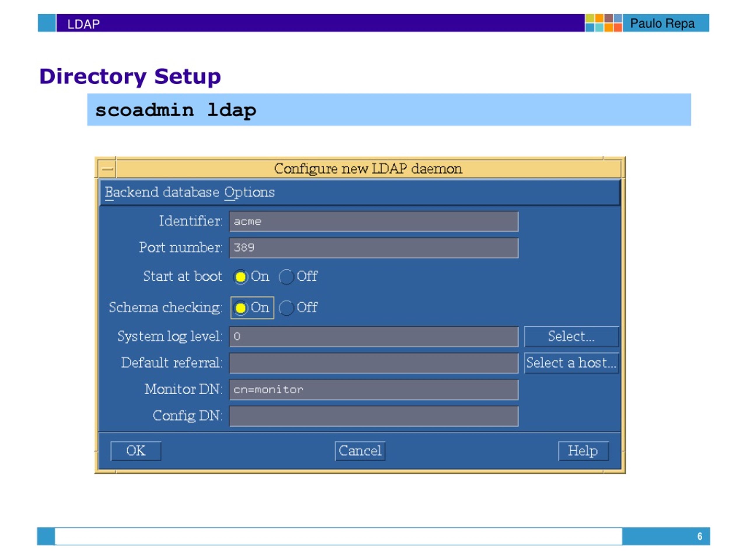
Task: Open the Select a host... dialog
Action: 571,363
